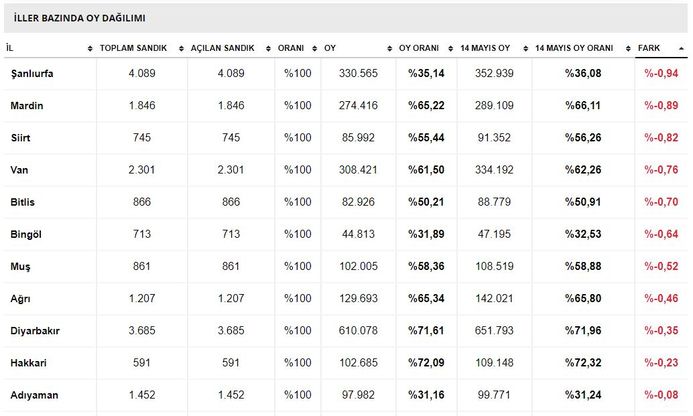Click sort arrows in ORANI column header
This screenshot has width=693, height=416.
313,48
